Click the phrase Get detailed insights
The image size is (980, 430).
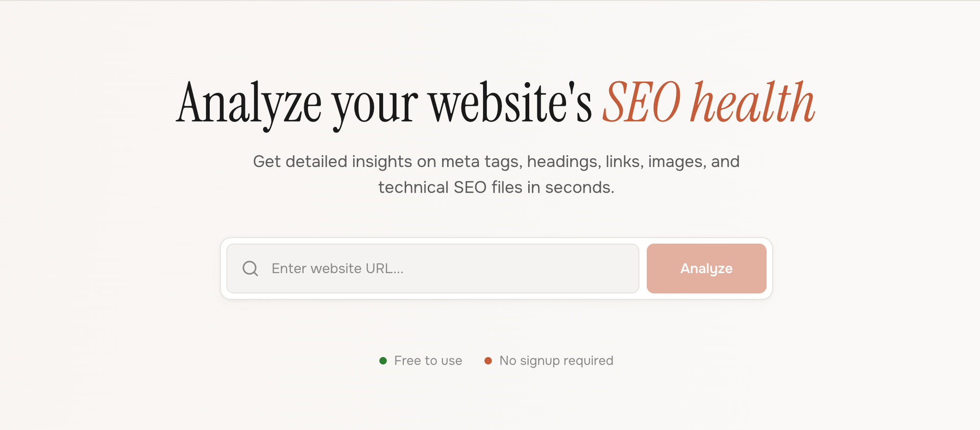point(332,162)
